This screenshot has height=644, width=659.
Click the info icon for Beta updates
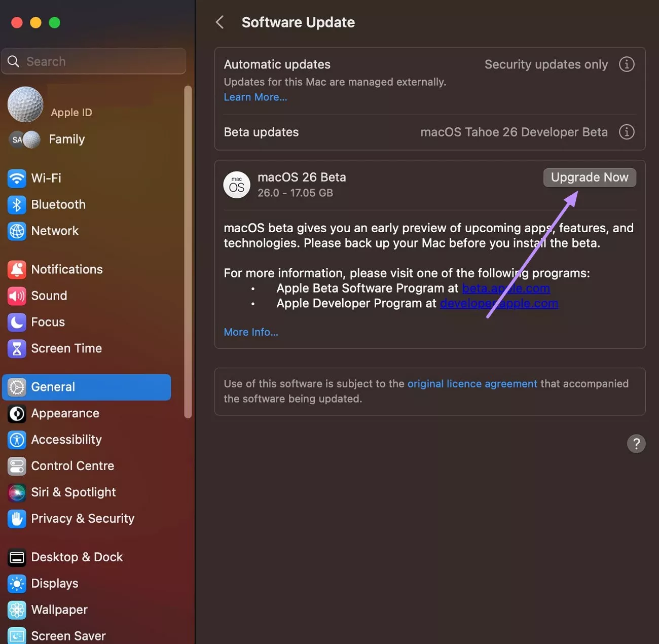coord(627,132)
